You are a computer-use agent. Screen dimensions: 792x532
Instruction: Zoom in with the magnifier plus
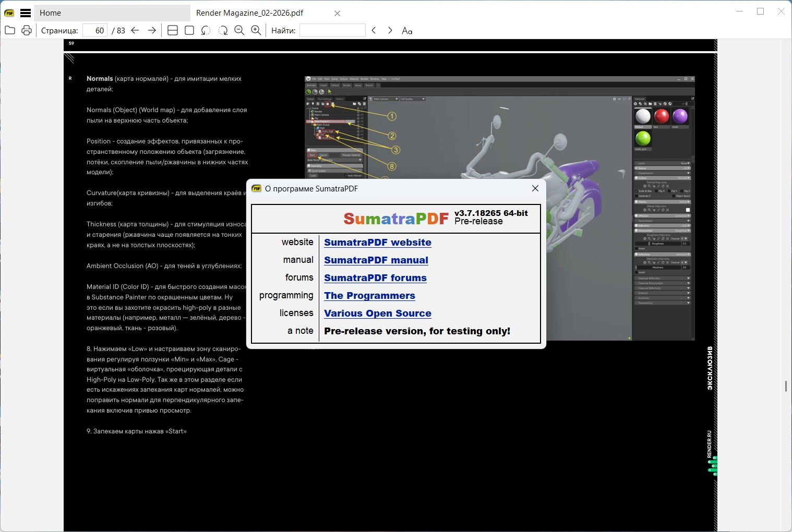coord(256,30)
